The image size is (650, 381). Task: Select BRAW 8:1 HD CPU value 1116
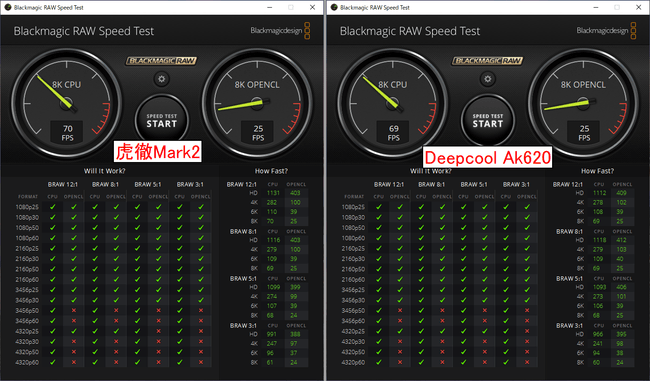pyautogui.click(x=273, y=240)
